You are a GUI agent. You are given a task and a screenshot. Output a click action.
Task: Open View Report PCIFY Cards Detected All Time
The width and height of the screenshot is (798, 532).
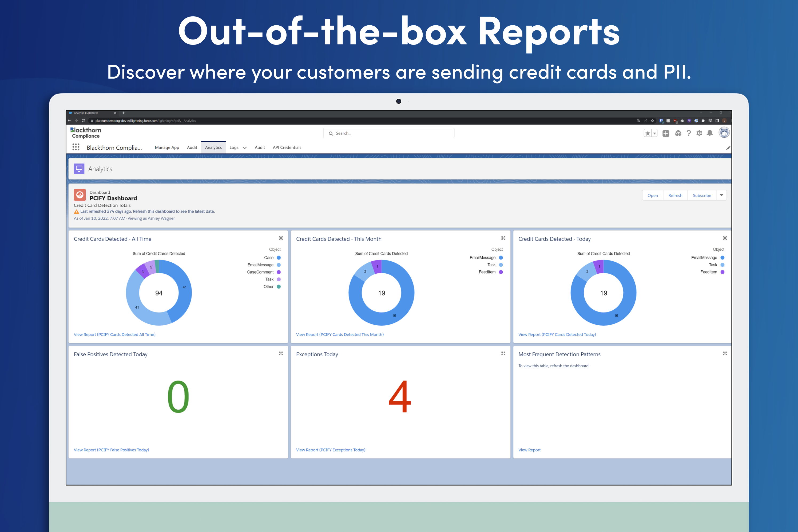(x=115, y=335)
